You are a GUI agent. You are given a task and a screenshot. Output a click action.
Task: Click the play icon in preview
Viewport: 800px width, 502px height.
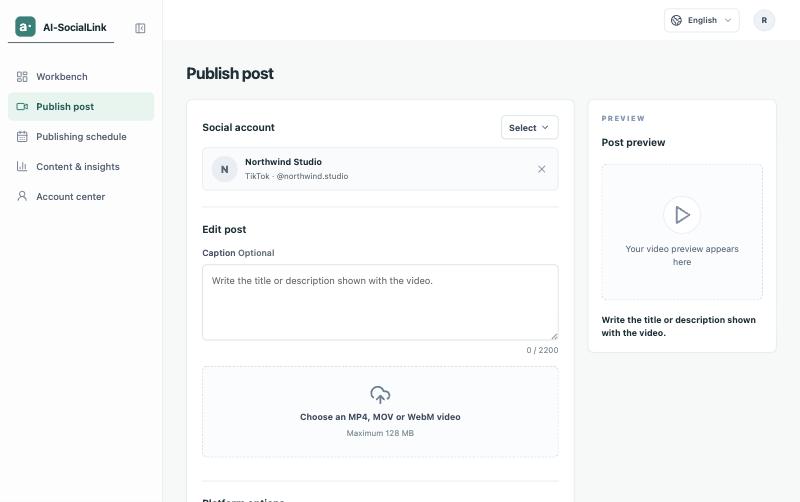tap(682, 215)
